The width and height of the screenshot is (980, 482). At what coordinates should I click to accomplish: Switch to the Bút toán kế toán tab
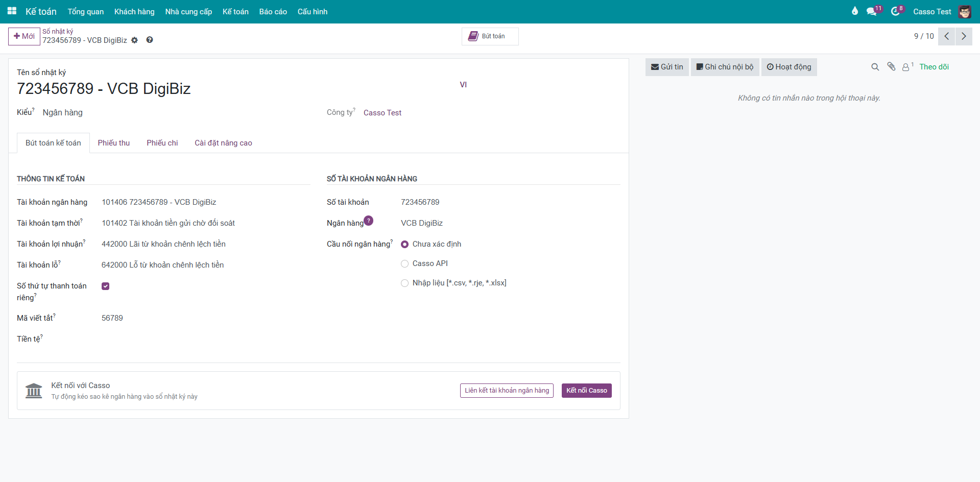(53, 143)
